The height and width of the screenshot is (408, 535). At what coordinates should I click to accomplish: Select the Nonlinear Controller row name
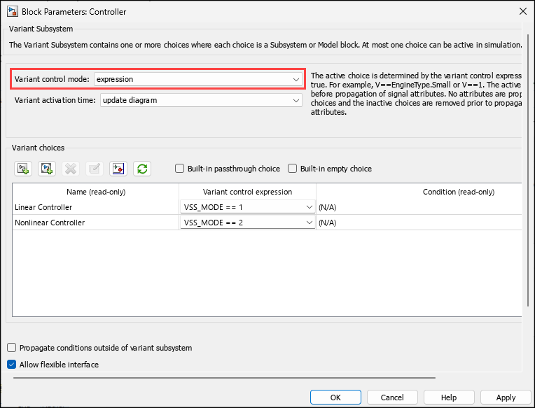[x=49, y=222]
